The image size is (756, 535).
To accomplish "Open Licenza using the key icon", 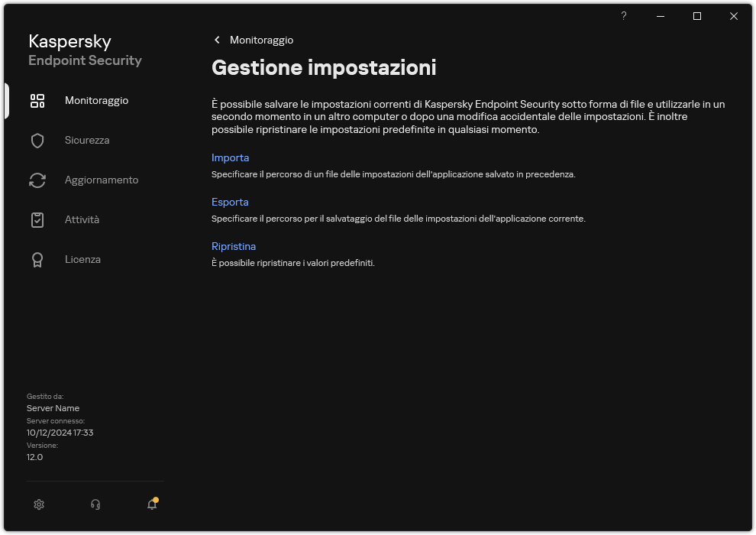I will click(37, 259).
